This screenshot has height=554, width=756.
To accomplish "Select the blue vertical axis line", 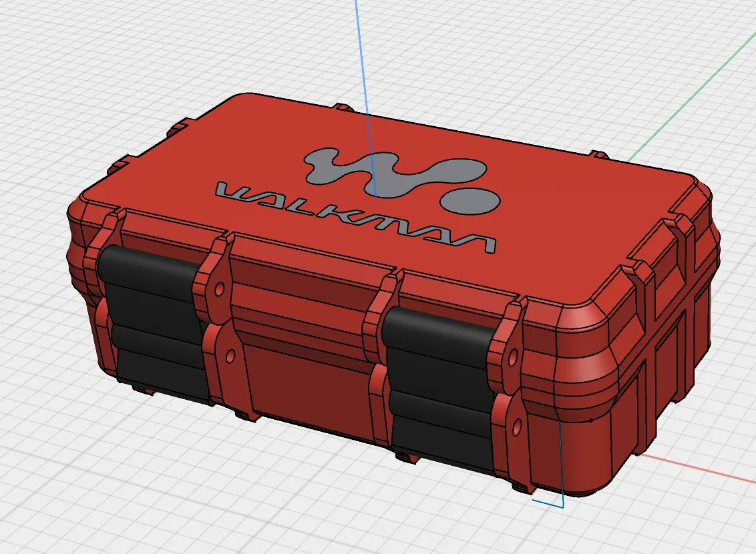I will point(366,99).
